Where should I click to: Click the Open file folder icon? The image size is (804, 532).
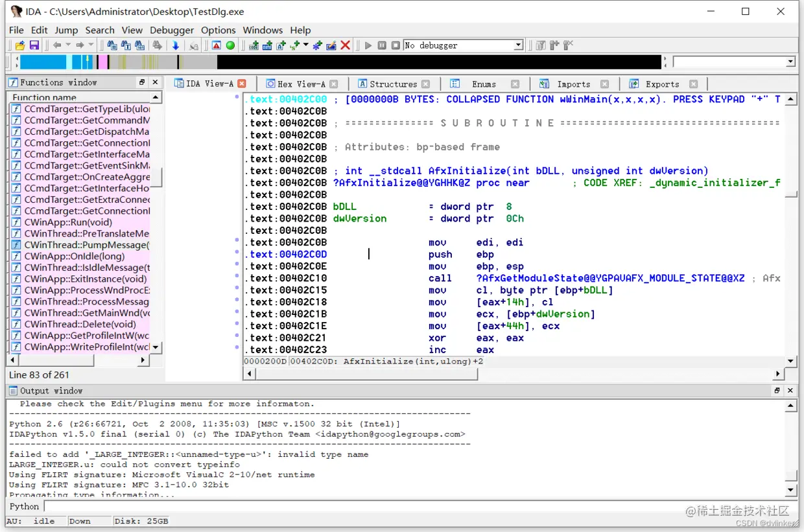20,45
